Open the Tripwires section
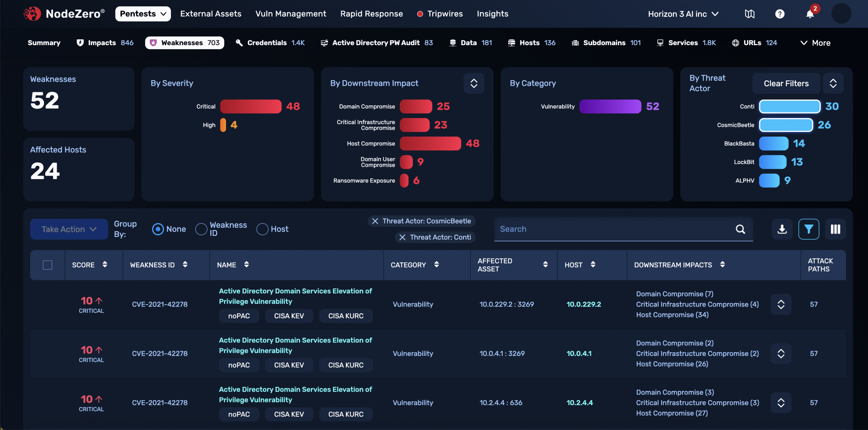The image size is (868, 430). [445, 14]
